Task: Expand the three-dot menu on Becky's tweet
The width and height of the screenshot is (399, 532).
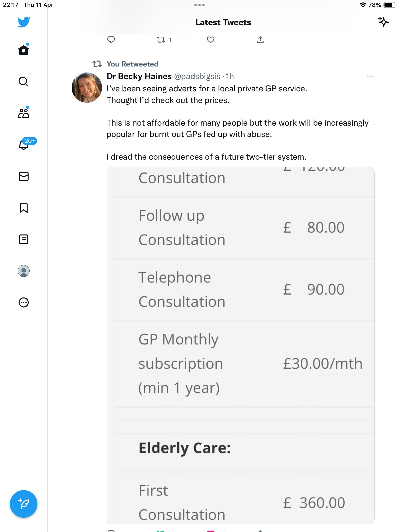Action: click(370, 76)
